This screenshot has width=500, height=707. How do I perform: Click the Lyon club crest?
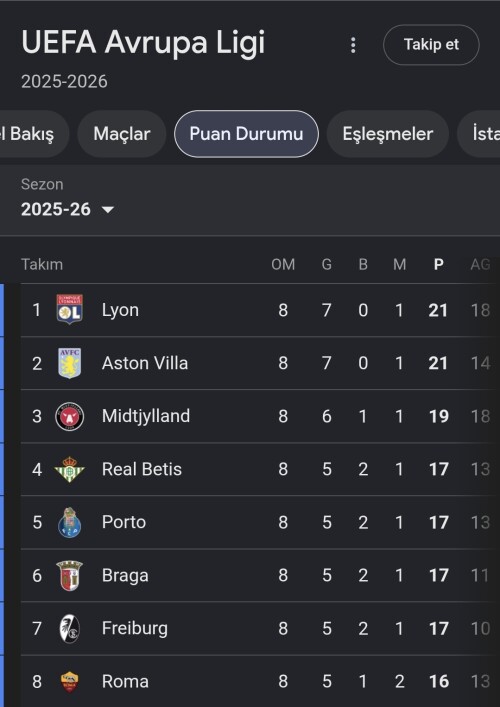click(x=69, y=309)
